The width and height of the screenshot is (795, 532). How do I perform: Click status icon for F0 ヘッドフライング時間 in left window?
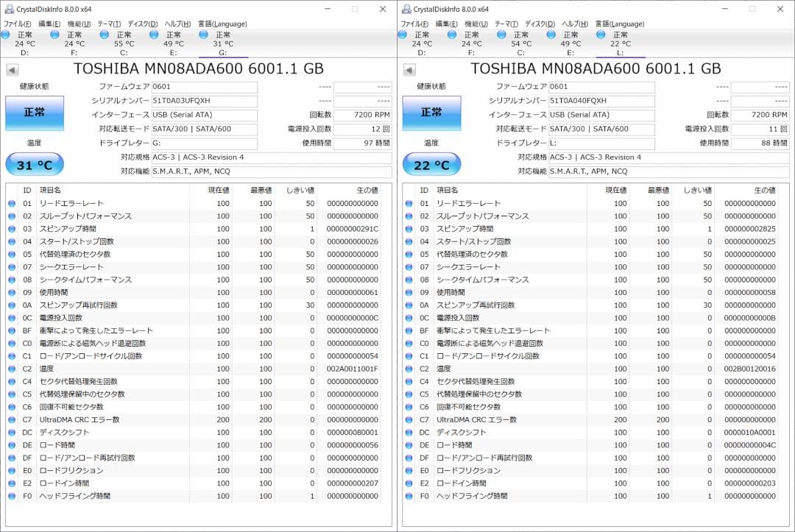(x=12, y=496)
